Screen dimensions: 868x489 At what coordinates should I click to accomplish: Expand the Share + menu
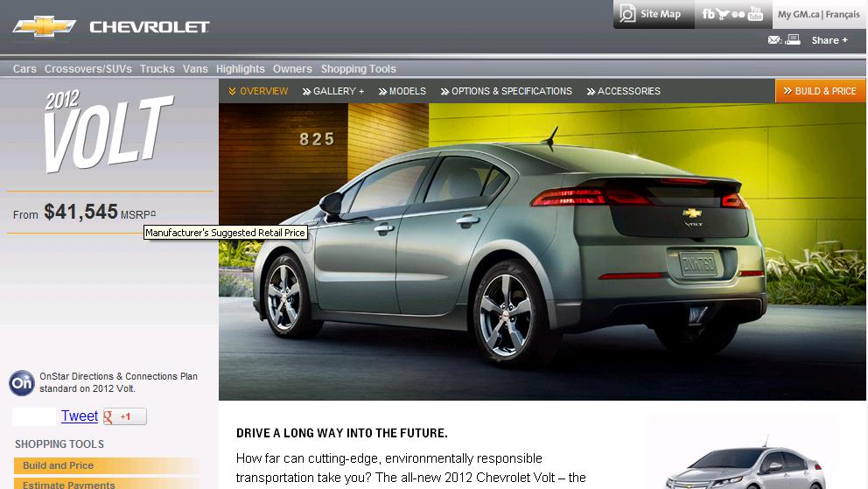tap(829, 40)
